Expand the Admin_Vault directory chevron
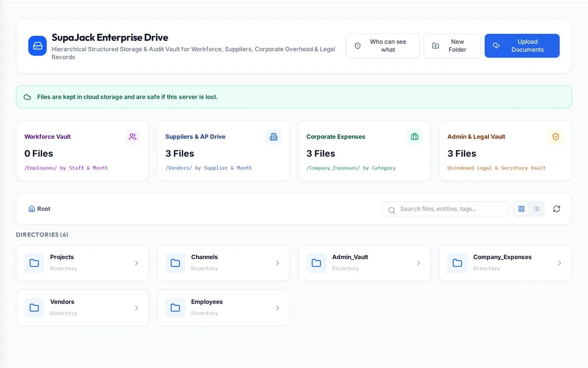This screenshot has width=588, height=368. click(418, 263)
